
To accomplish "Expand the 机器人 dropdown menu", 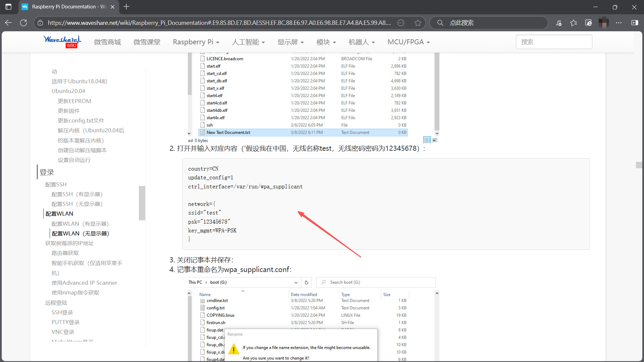I will point(362,42).
